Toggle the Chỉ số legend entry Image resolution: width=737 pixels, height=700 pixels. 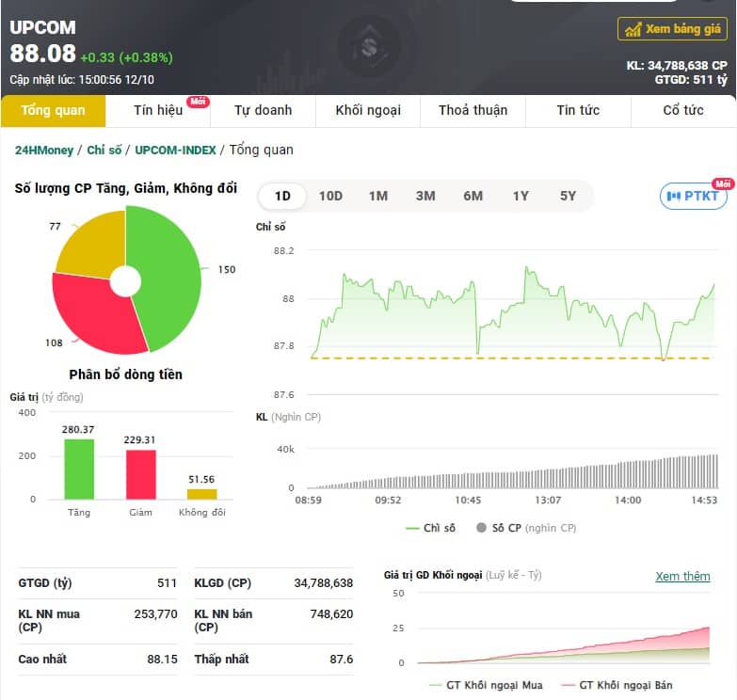point(430,528)
